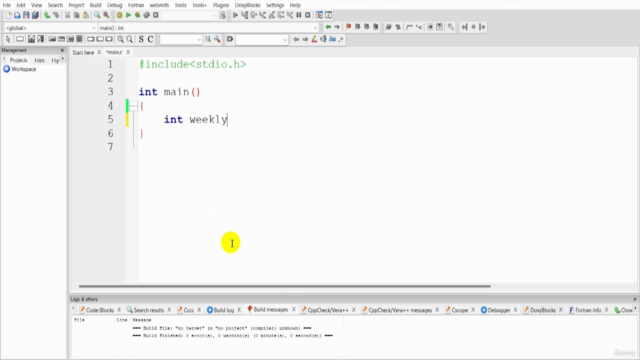Click the New file icon
The image size is (640, 360).
pyautogui.click(x=9, y=15)
